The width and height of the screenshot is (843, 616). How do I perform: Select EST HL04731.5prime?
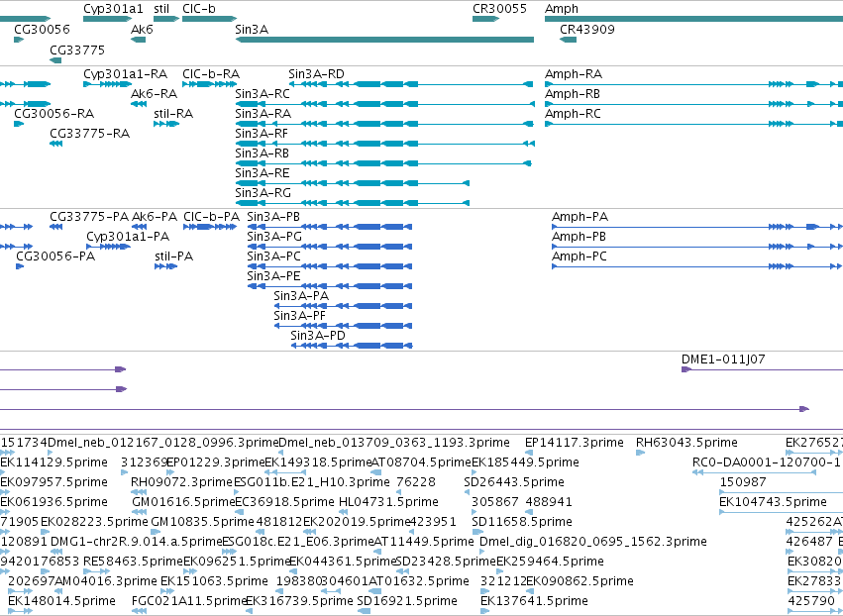[343, 512]
